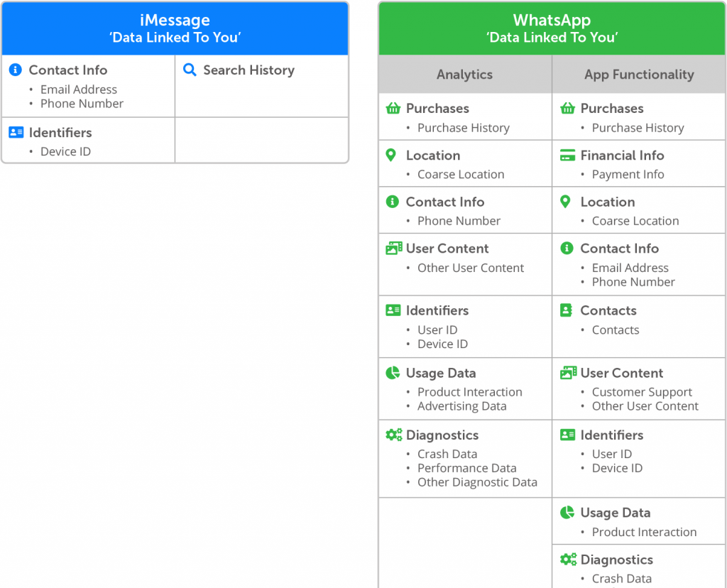Click the blue Contact Info icon under iMessage

[16, 70]
